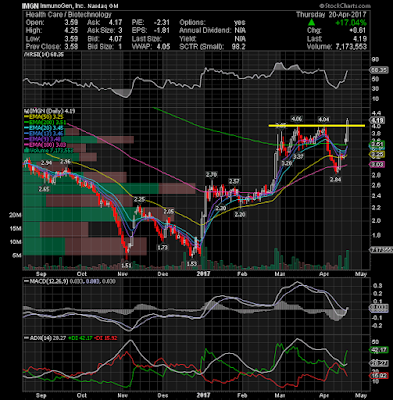This screenshot has height=400, width=393.
Task: Click the pink EMA(100) legend entry
Action: coord(45,144)
